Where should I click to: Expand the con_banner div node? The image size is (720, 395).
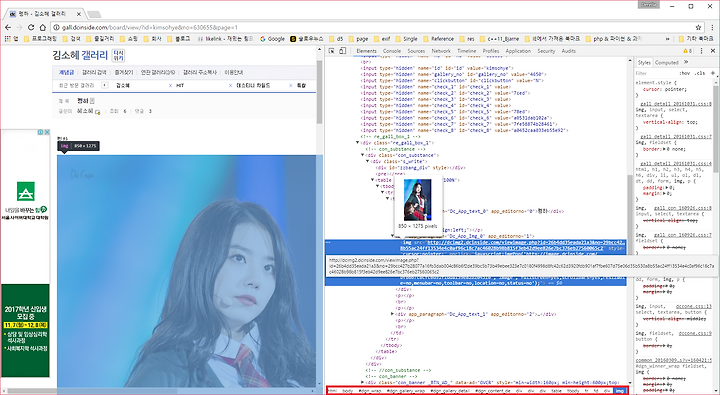pos(363,382)
